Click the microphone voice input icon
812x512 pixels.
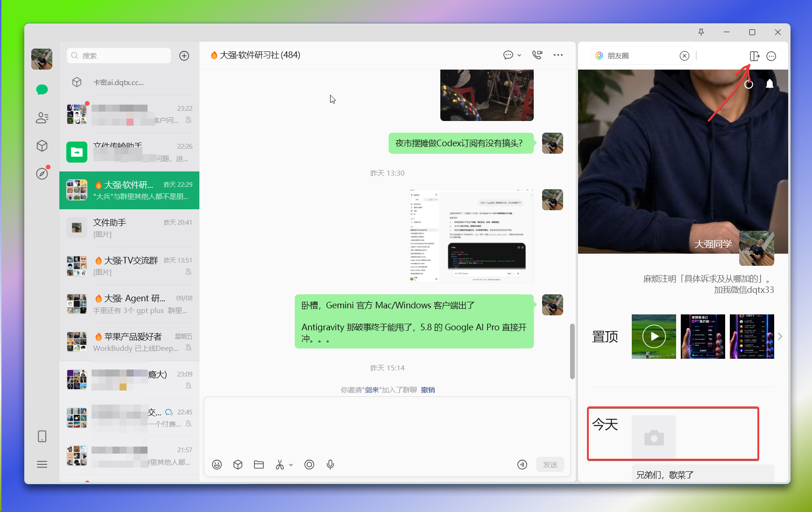tap(330, 464)
